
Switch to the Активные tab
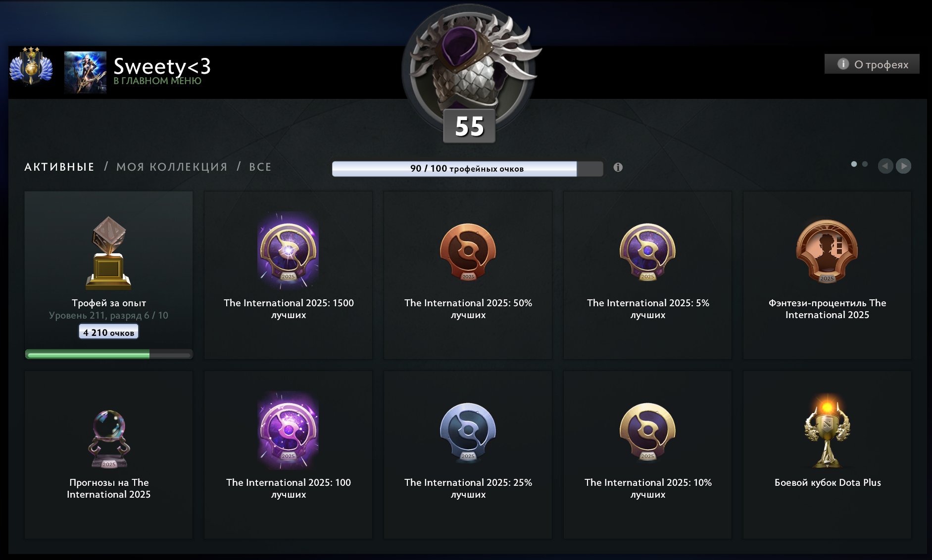coord(59,167)
